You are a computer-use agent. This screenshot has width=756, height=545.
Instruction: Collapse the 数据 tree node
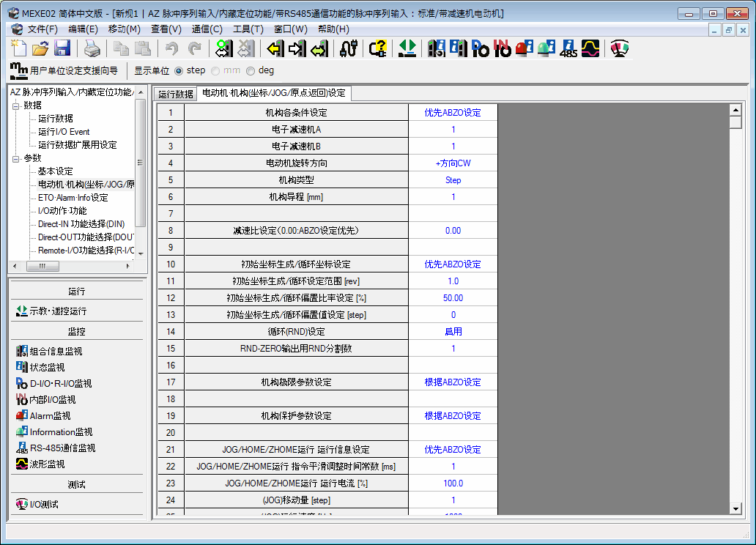pyautogui.click(x=15, y=105)
